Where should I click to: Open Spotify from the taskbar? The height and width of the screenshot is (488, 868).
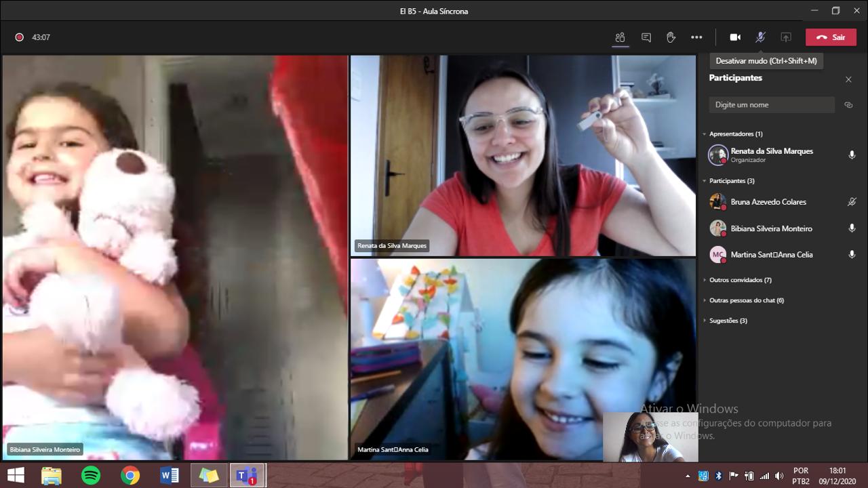[x=91, y=476]
